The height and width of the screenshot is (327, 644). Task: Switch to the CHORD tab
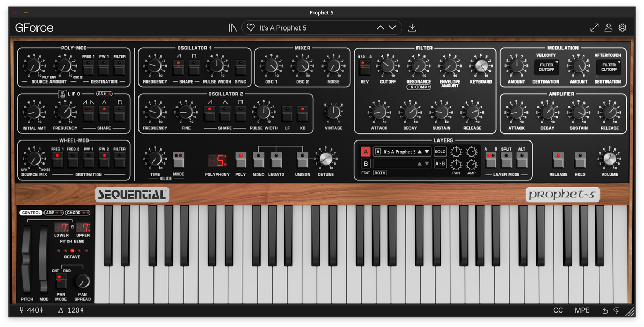click(77, 213)
